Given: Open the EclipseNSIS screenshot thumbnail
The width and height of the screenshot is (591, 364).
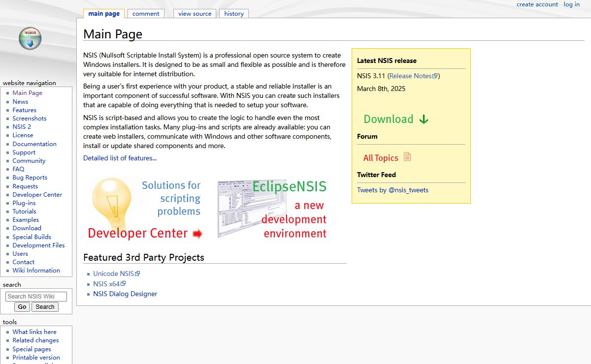Looking at the screenshot, I should coord(252,208).
